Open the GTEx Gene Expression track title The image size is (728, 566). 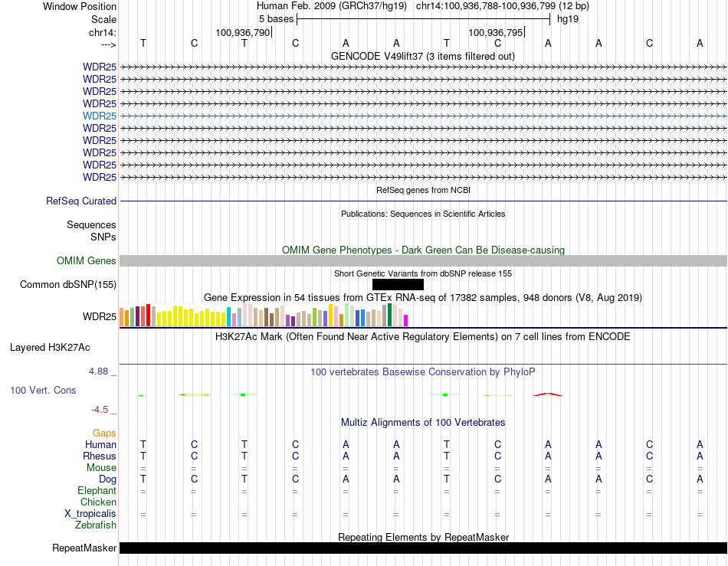click(x=422, y=297)
